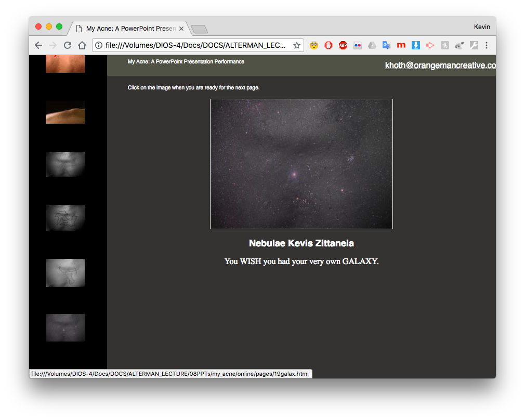Click the macOS yellow minimize button
Viewport: 525px width, 420px height.
pos(49,27)
